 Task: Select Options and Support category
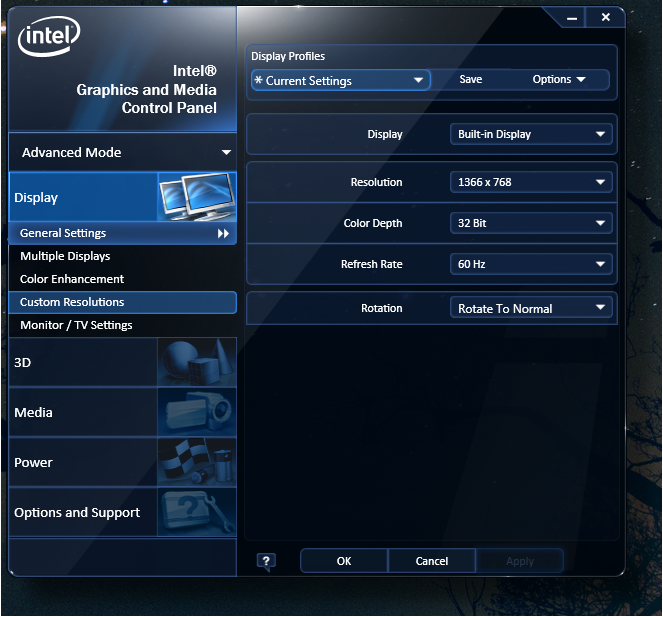tap(123, 512)
